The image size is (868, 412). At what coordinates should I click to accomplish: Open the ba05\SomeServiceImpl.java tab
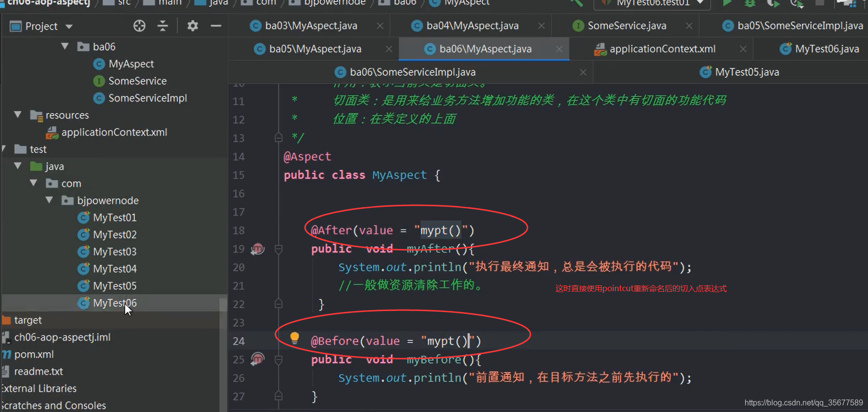coord(793,26)
